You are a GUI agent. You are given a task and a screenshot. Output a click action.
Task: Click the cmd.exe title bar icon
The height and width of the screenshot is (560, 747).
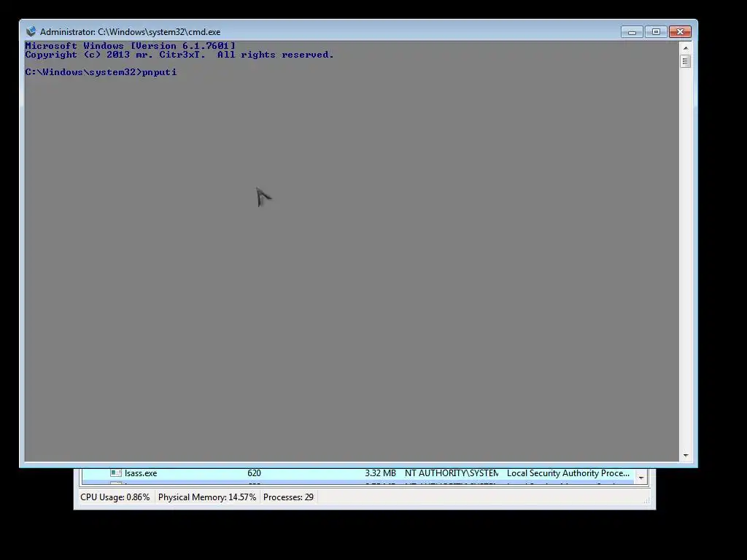click(31, 31)
